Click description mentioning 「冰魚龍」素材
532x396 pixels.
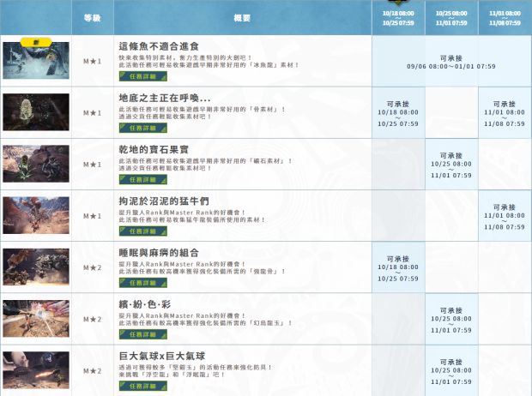click(x=209, y=61)
